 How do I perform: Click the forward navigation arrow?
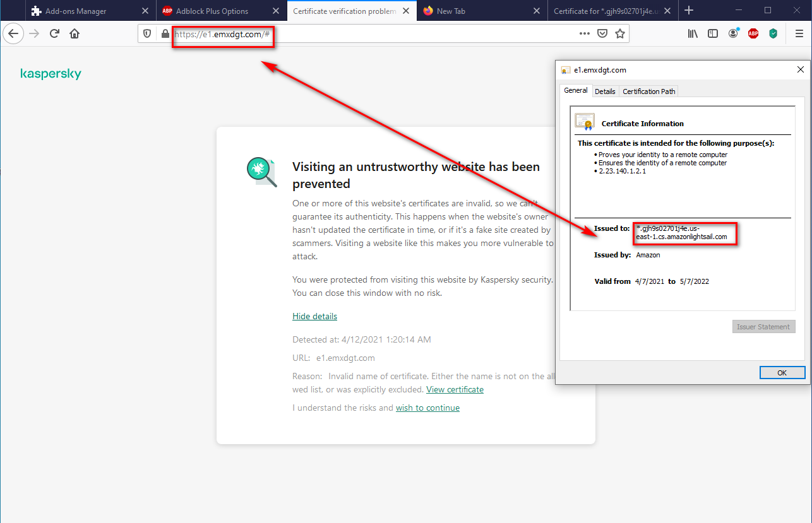point(34,34)
